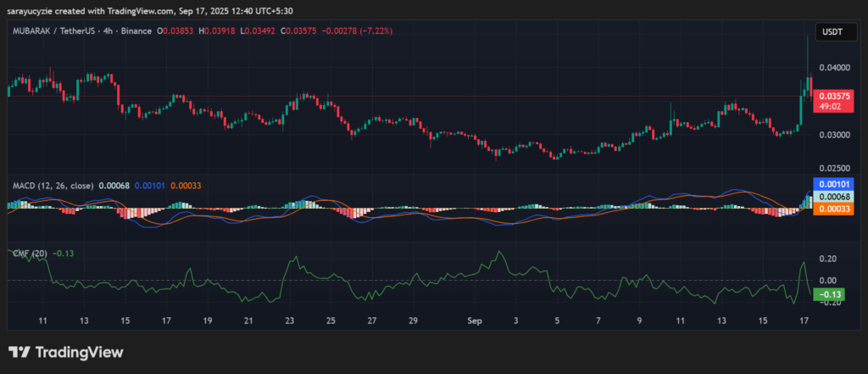Click the 0.00 CMF axis label
Image resolution: width=868 pixels, height=374 pixels.
pyautogui.click(x=829, y=281)
